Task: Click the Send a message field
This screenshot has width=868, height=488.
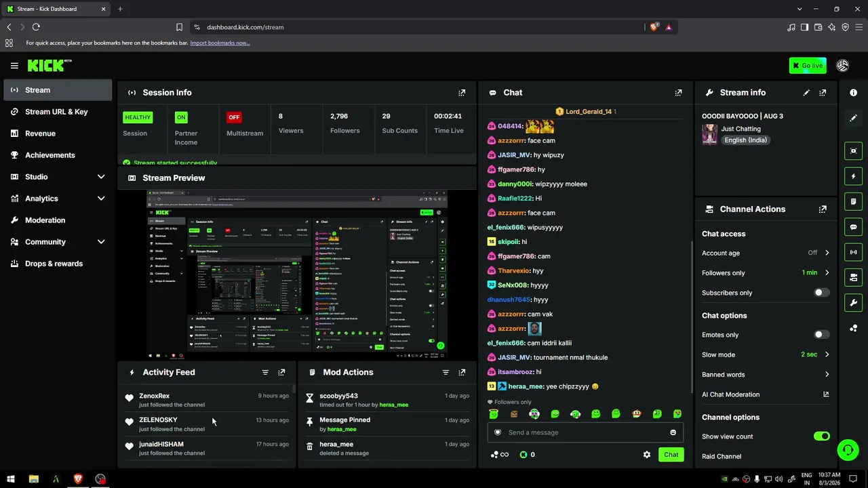Action: point(585,432)
